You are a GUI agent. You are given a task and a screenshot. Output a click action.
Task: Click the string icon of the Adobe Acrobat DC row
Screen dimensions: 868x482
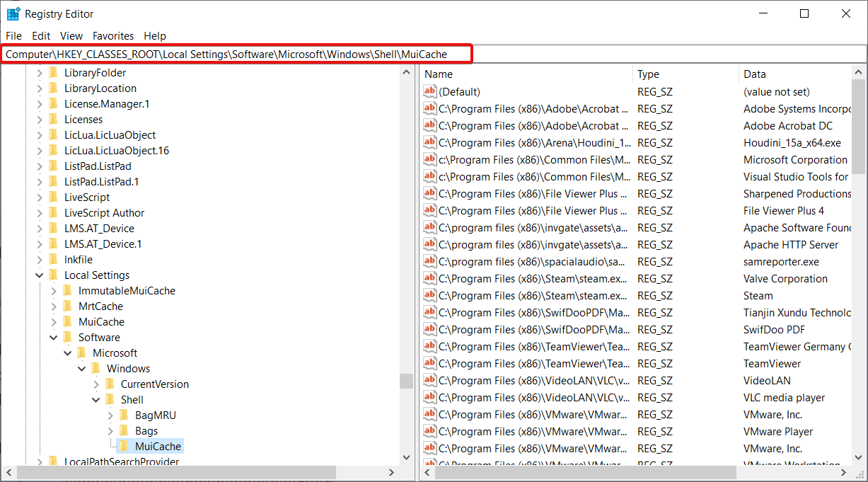pyautogui.click(x=430, y=125)
